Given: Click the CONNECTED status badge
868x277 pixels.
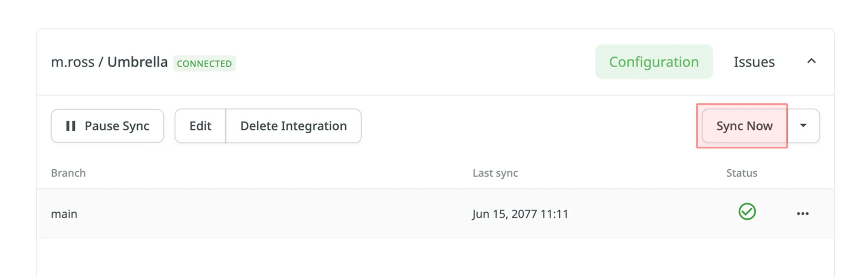Looking at the screenshot, I should [x=204, y=63].
